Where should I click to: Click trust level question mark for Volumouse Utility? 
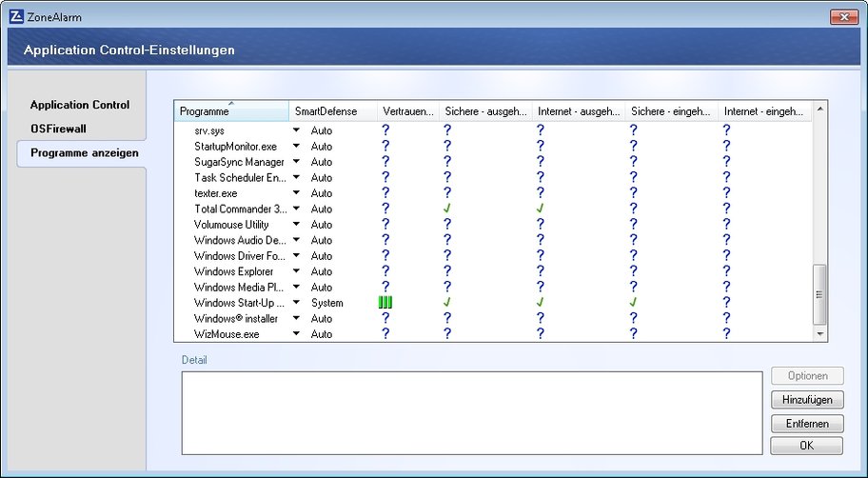(385, 224)
